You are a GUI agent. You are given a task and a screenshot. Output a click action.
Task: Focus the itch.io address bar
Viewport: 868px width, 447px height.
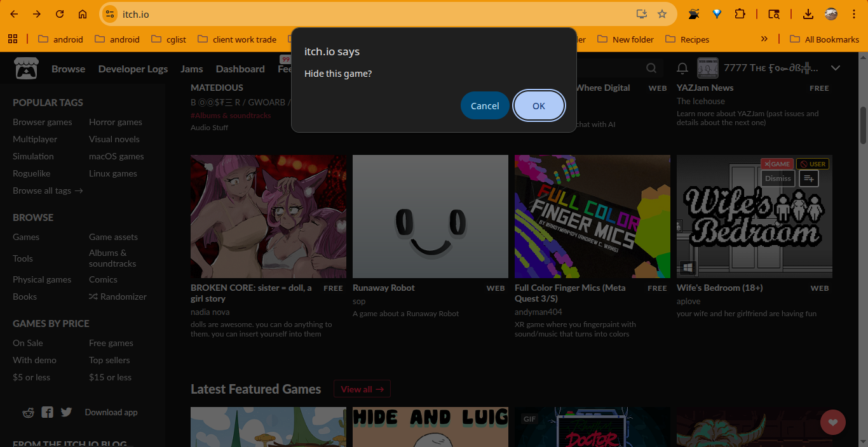[375, 14]
